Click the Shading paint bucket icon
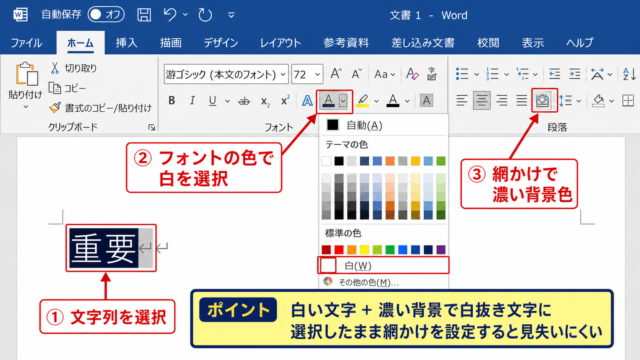This screenshot has height=360, width=640. tap(598, 100)
